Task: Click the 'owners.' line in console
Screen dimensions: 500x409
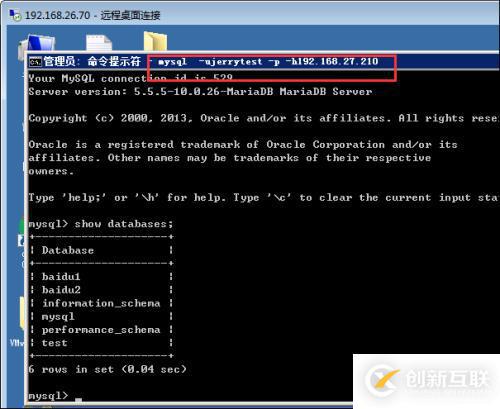Action: click(51, 171)
